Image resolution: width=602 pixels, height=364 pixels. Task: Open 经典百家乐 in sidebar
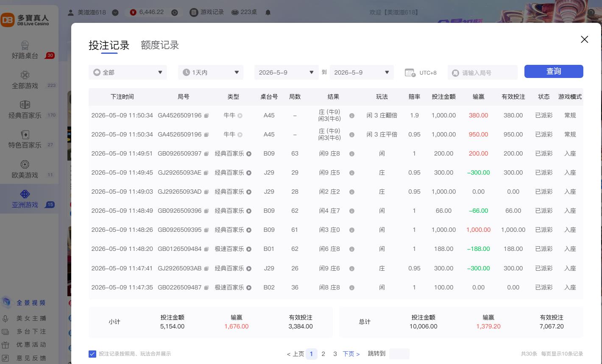tap(30, 110)
